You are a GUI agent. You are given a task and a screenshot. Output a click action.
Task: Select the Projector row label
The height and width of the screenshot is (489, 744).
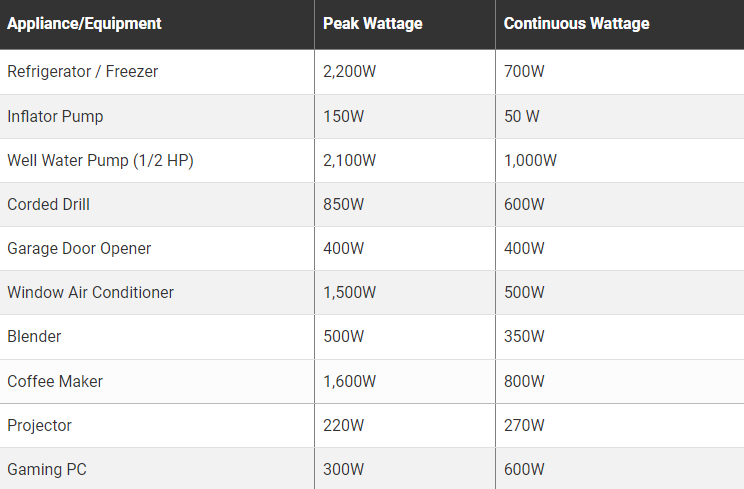40,425
